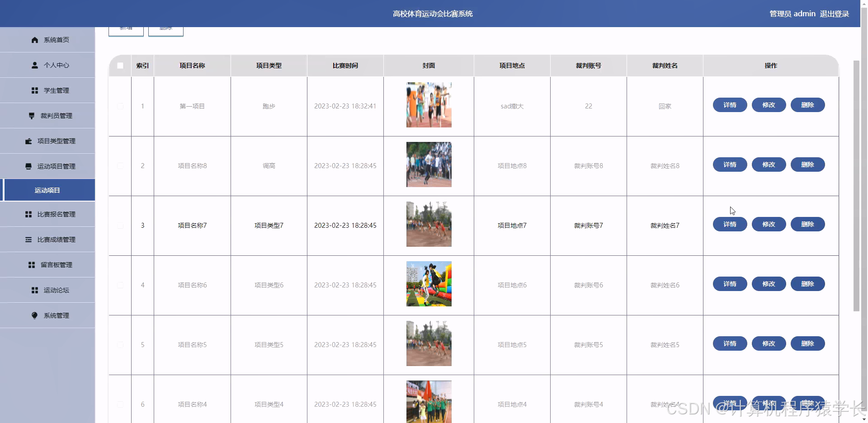Screen dimensions: 868x423
Task: Click the icon beside 项目类型管理
Action: click(x=28, y=141)
